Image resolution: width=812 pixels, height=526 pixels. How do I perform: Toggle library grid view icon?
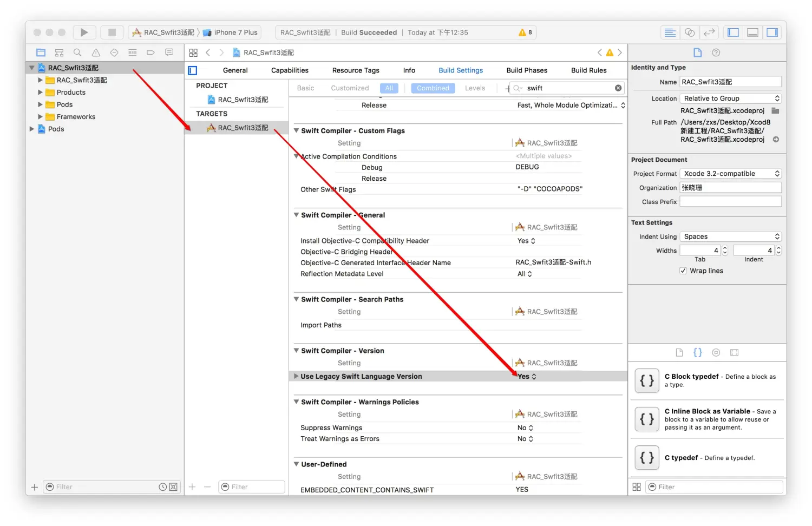point(637,487)
